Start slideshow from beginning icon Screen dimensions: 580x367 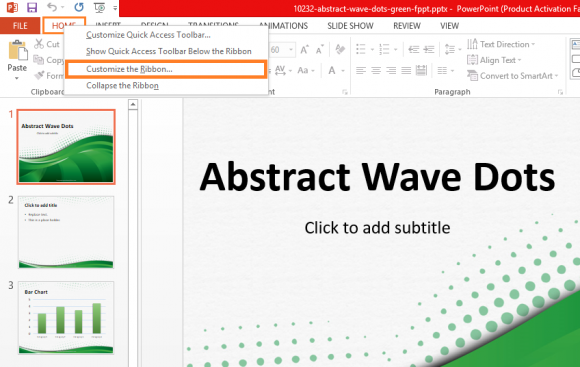[99, 7]
